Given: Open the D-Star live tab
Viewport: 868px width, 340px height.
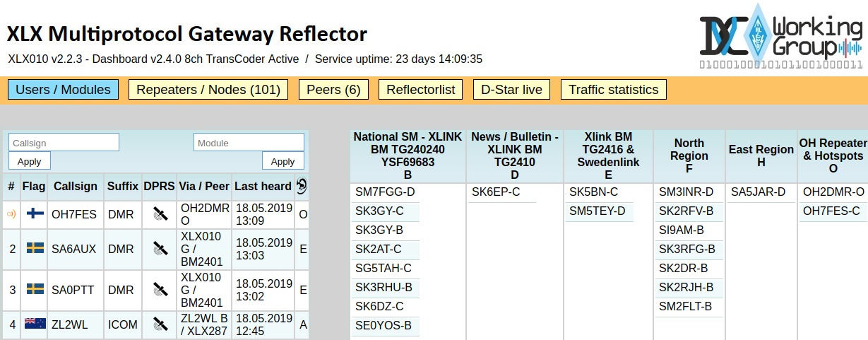Looking at the screenshot, I should [512, 90].
